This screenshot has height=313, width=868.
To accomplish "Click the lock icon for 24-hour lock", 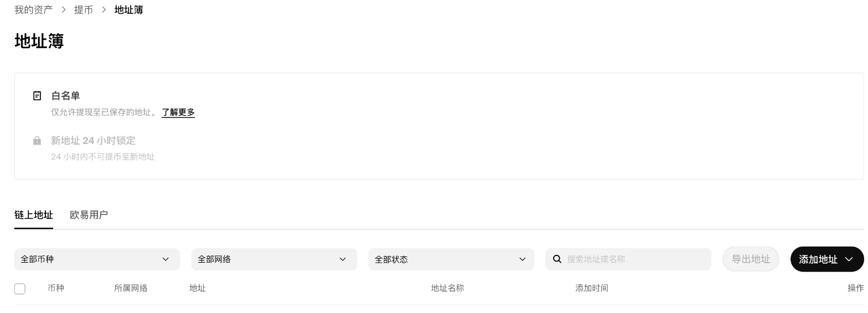I will coord(37,141).
